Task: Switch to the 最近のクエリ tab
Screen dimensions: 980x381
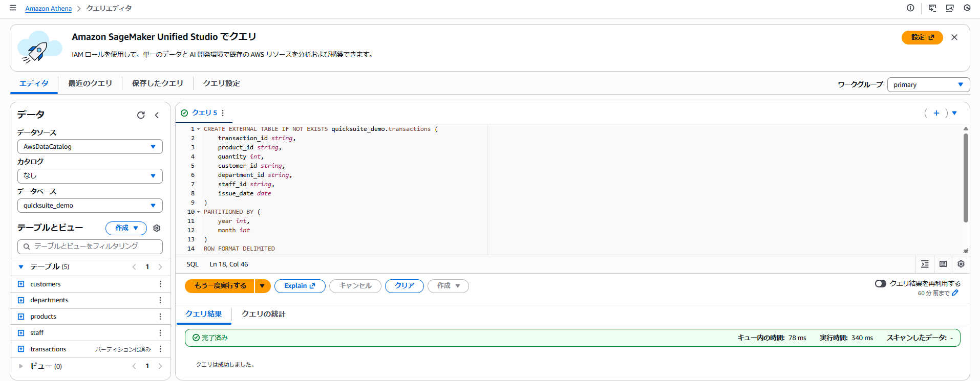Action: coord(90,83)
